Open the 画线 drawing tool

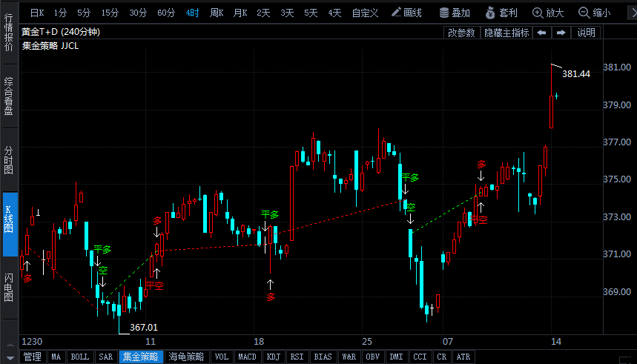click(x=406, y=13)
